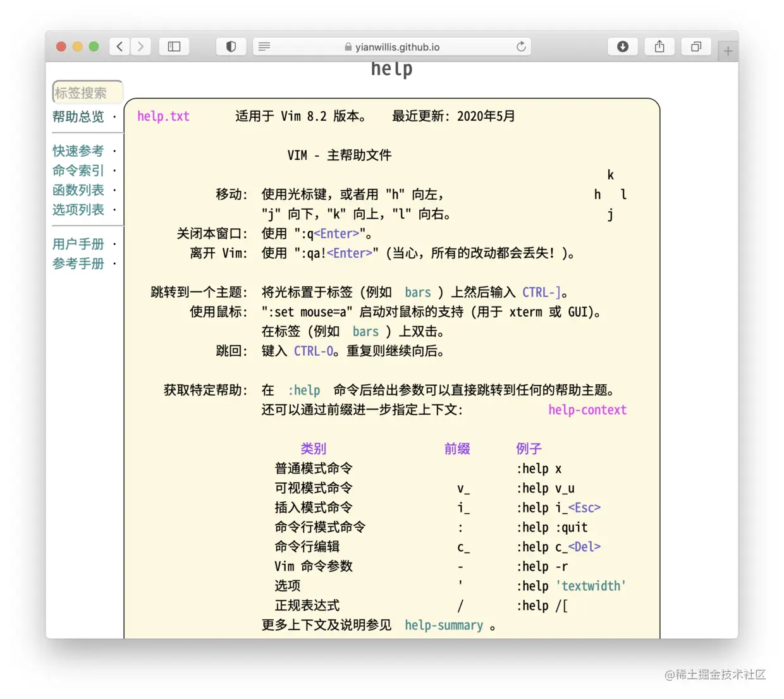Click the "VIM - 主帮助文件" title
The image size is (784, 699).
coord(340,155)
